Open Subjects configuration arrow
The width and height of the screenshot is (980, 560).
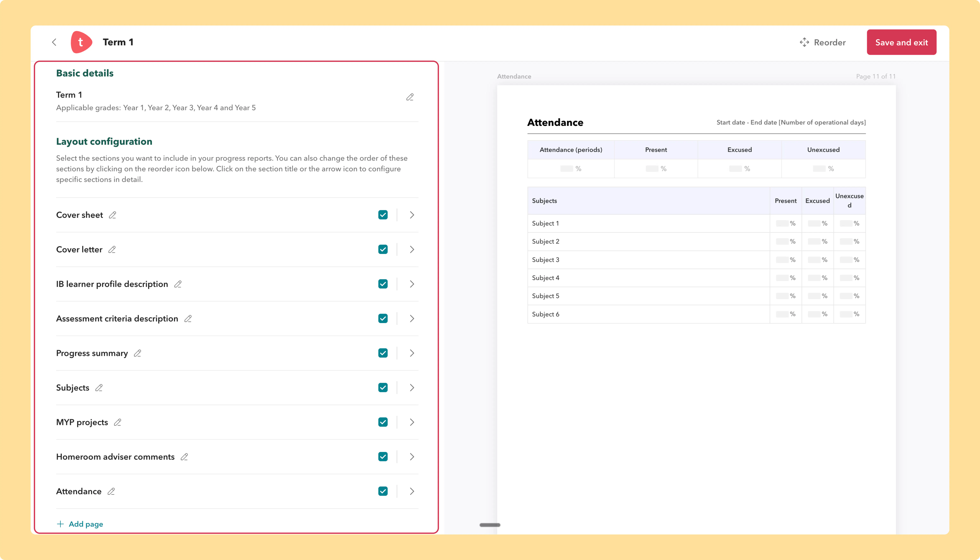click(412, 388)
